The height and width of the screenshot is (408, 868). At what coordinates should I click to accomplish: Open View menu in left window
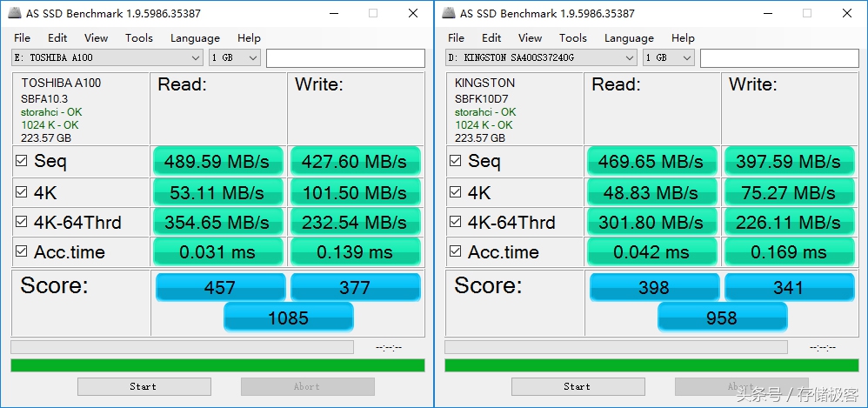pyautogui.click(x=97, y=37)
